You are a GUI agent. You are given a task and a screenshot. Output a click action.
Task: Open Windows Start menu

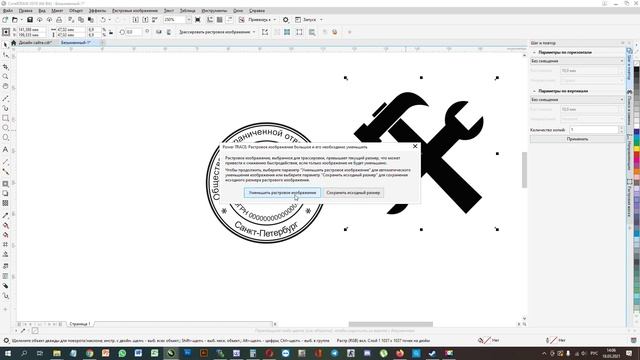pyautogui.click(x=8, y=353)
